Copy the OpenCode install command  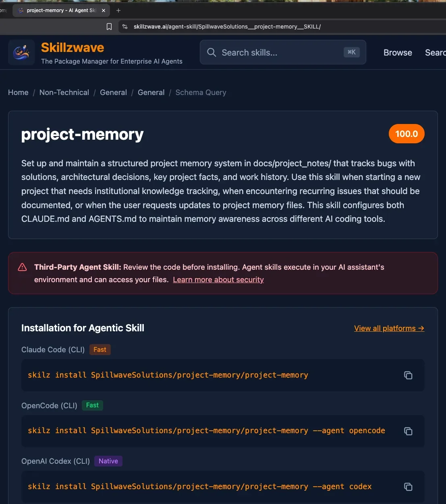(x=408, y=431)
